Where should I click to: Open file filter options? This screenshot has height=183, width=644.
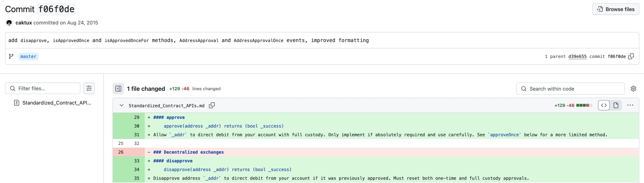[89, 88]
